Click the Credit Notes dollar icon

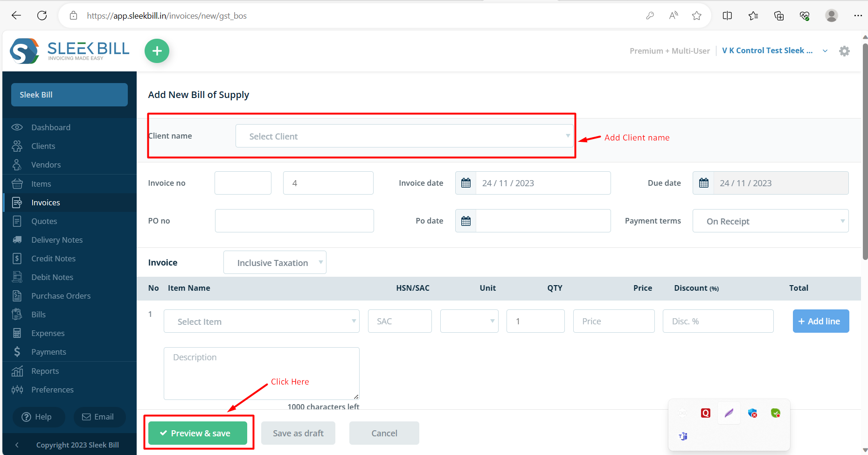click(x=17, y=259)
